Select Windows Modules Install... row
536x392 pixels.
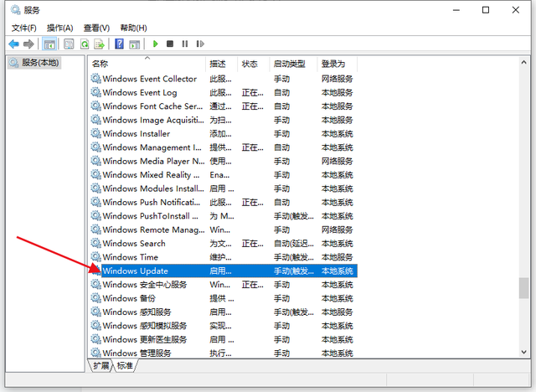[x=224, y=188]
